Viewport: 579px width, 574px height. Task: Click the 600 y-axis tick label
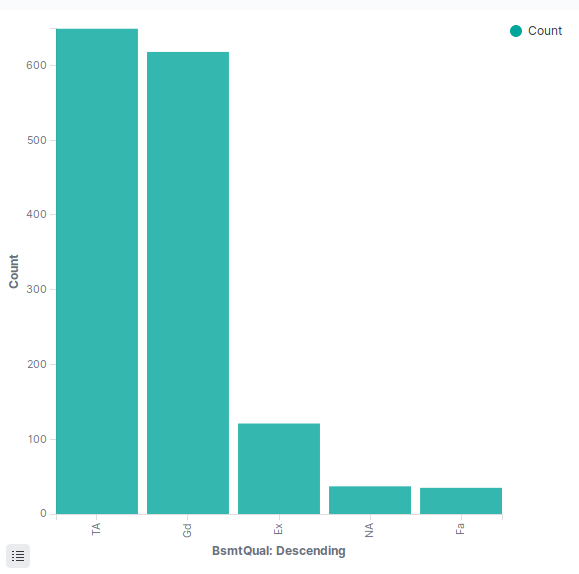pyautogui.click(x=36, y=65)
